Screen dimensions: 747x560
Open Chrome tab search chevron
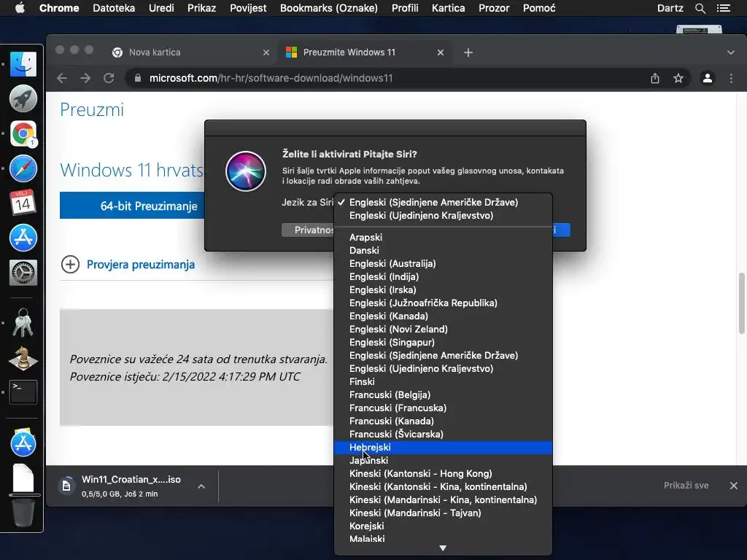(x=731, y=52)
